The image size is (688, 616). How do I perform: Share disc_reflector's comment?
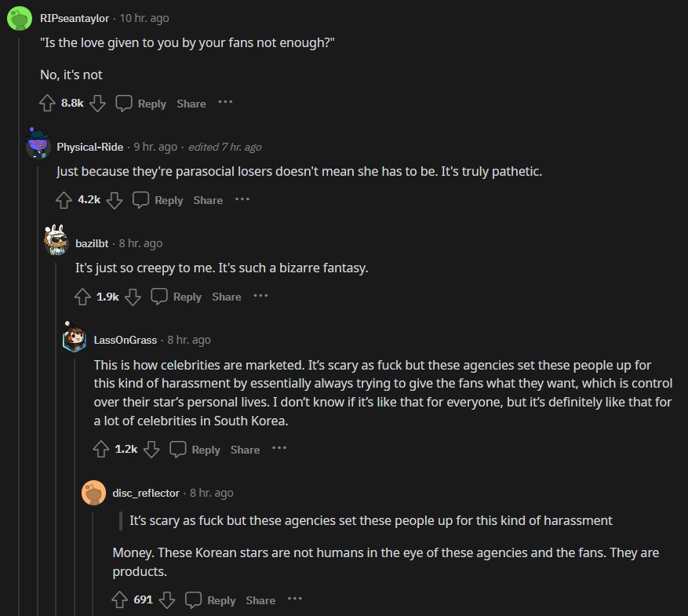(x=260, y=600)
